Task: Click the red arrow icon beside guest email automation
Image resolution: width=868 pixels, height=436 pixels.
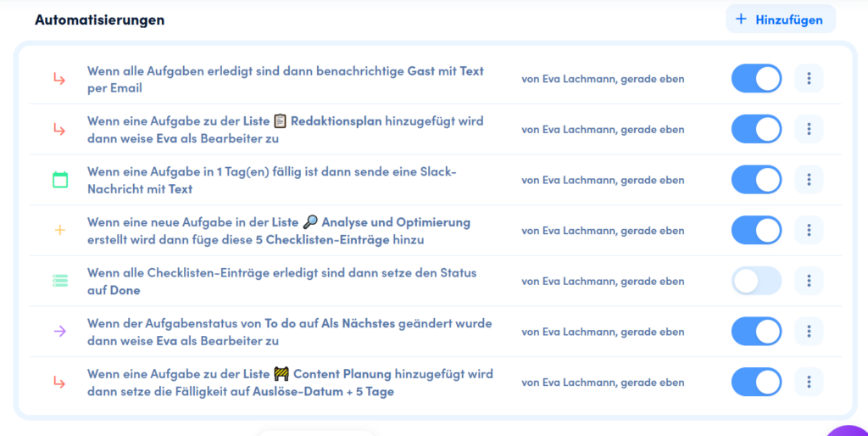Action: click(x=59, y=79)
